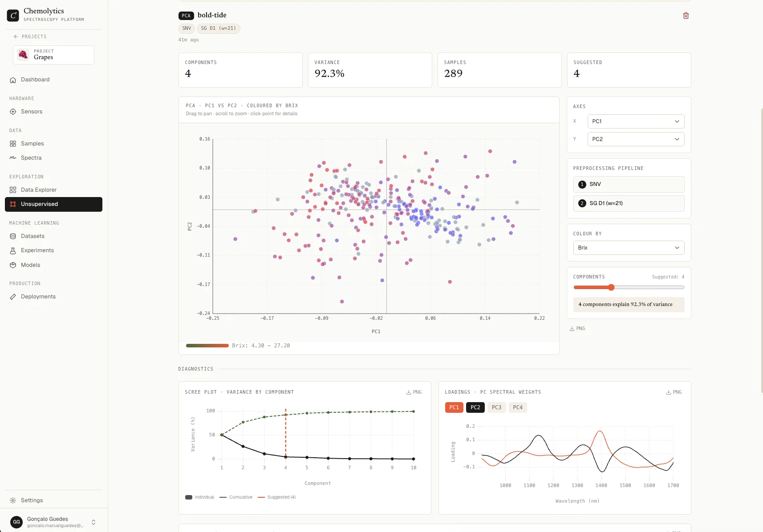Open the Colour By Brix dropdown

pos(629,248)
